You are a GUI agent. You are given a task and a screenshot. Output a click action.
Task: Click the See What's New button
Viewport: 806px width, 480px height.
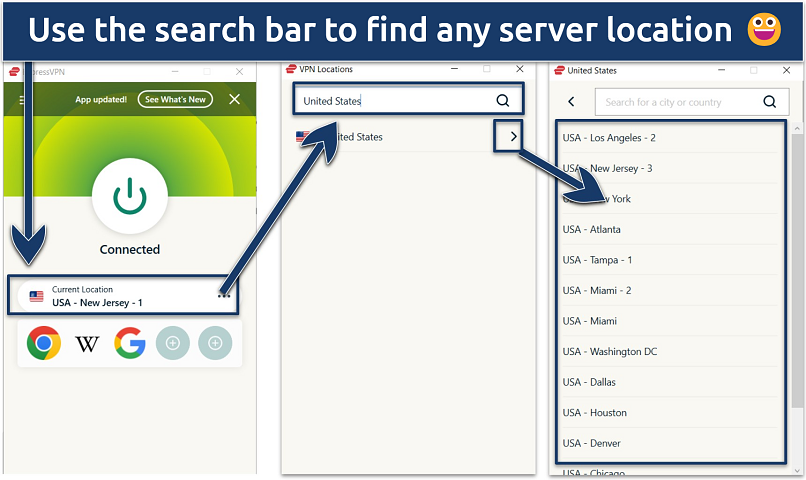pos(175,99)
